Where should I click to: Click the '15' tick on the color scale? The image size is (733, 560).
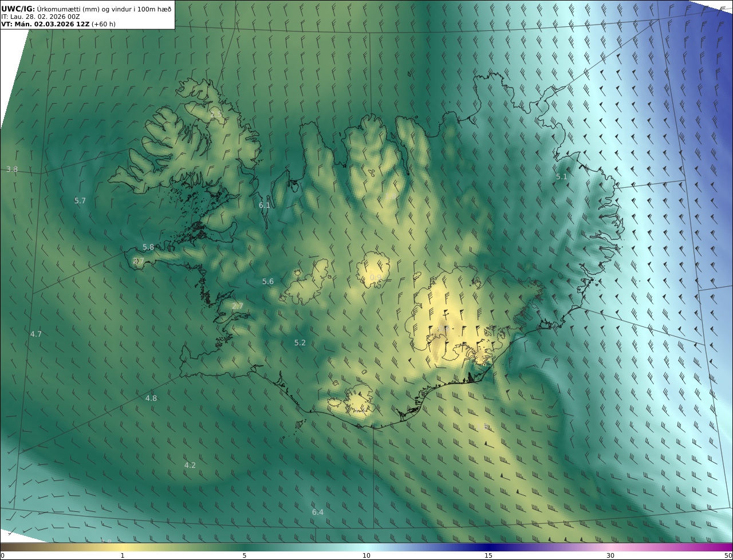click(488, 556)
